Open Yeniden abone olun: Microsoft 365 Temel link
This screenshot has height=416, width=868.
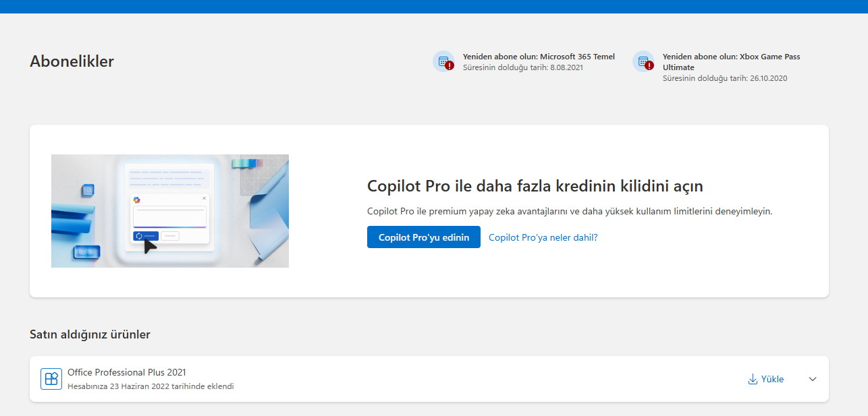tap(539, 57)
